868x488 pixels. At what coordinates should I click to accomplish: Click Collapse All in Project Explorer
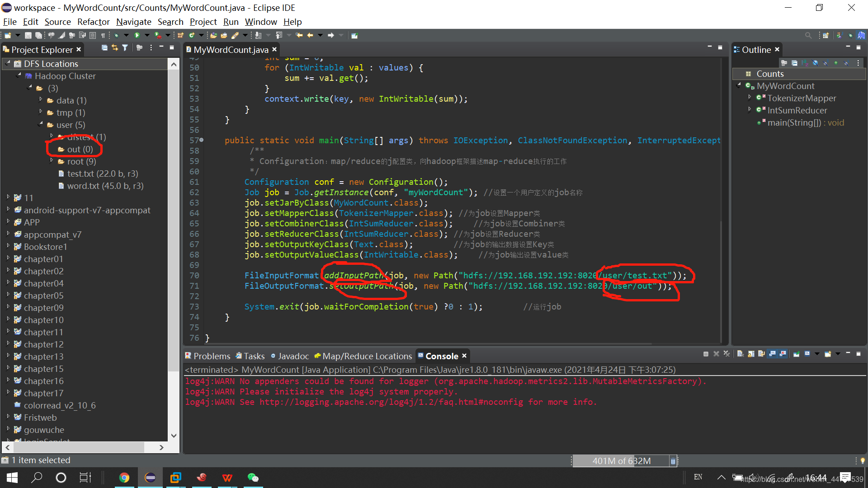pyautogui.click(x=104, y=48)
